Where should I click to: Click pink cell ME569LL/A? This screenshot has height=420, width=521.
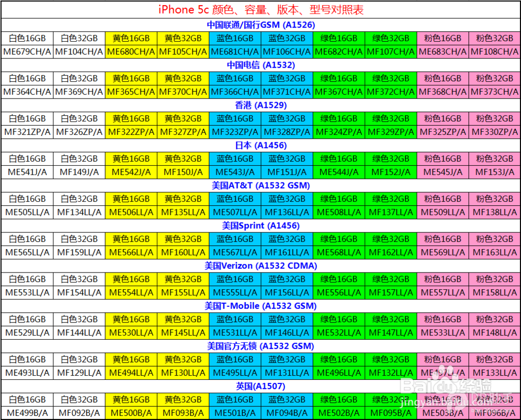point(442,253)
